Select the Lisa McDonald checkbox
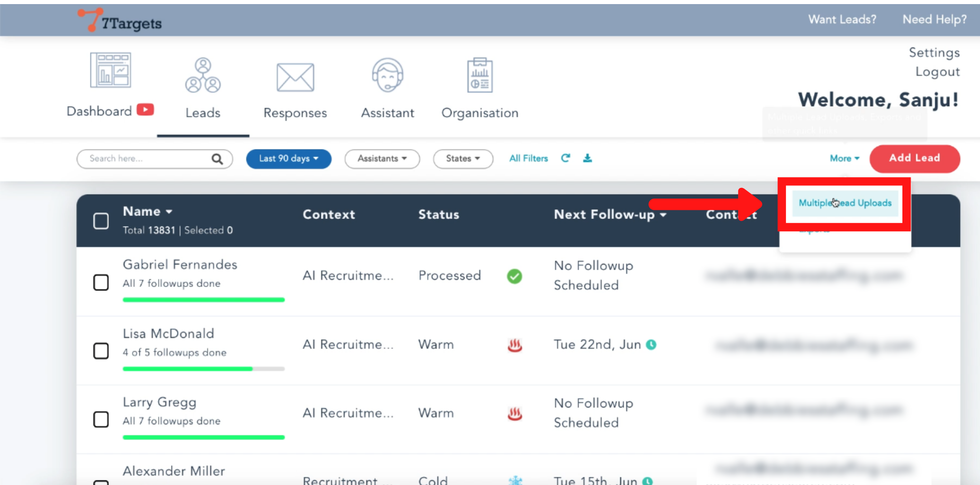Image resolution: width=980 pixels, height=485 pixels. (x=101, y=351)
